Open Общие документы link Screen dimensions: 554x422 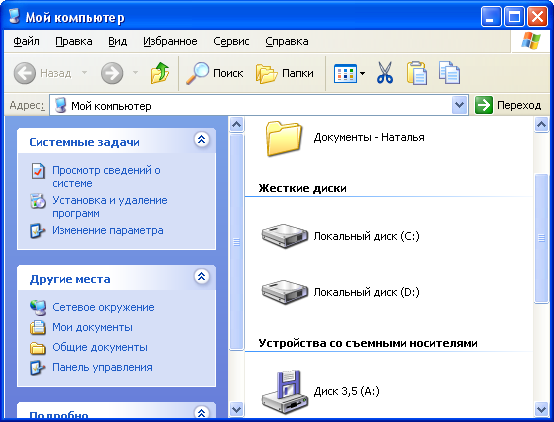tap(100, 347)
